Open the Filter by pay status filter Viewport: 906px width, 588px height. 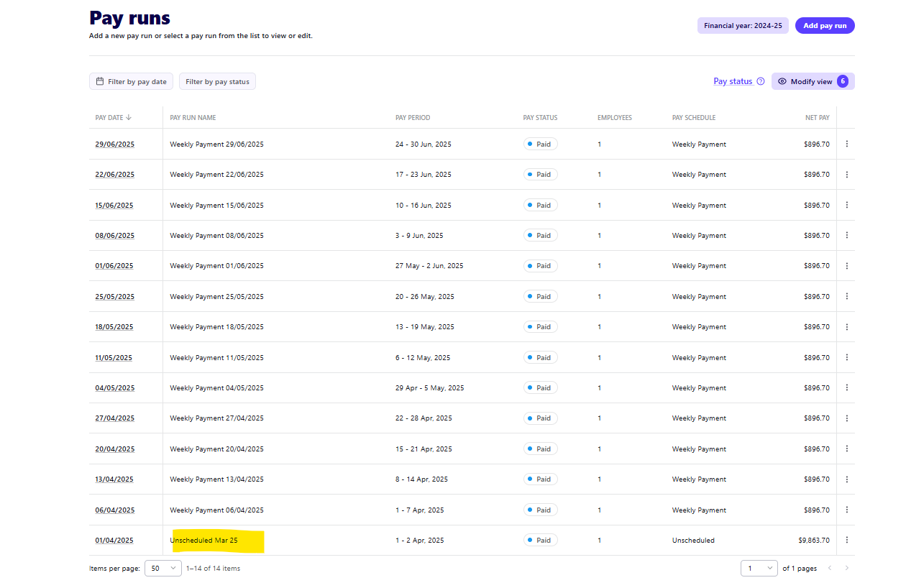coord(217,81)
